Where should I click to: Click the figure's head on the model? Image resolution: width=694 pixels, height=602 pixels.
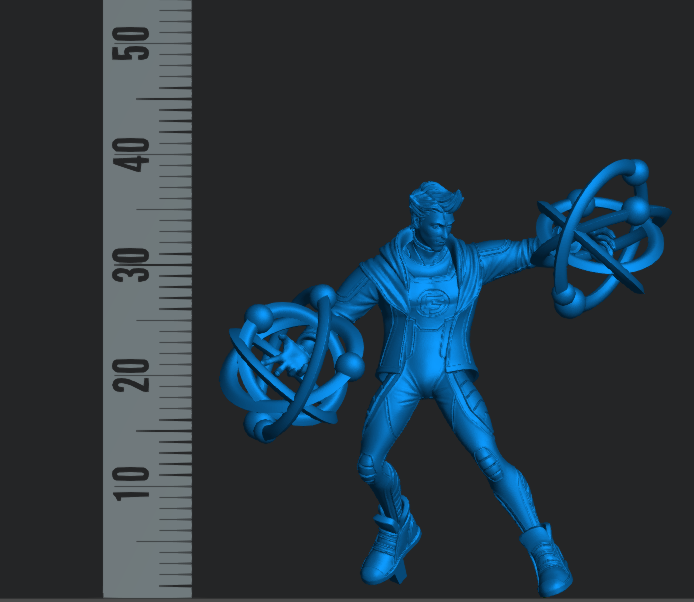click(435, 214)
